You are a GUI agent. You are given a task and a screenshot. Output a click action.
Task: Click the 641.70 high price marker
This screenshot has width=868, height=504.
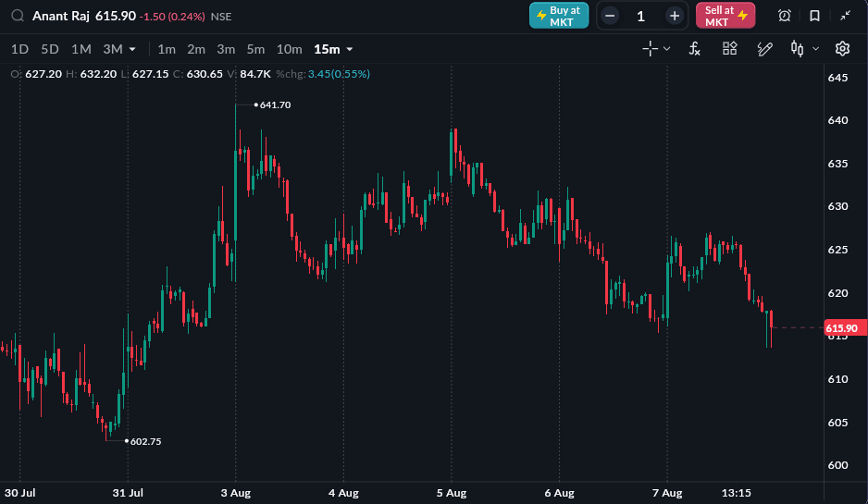pyautogui.click(x=275, y=105)
